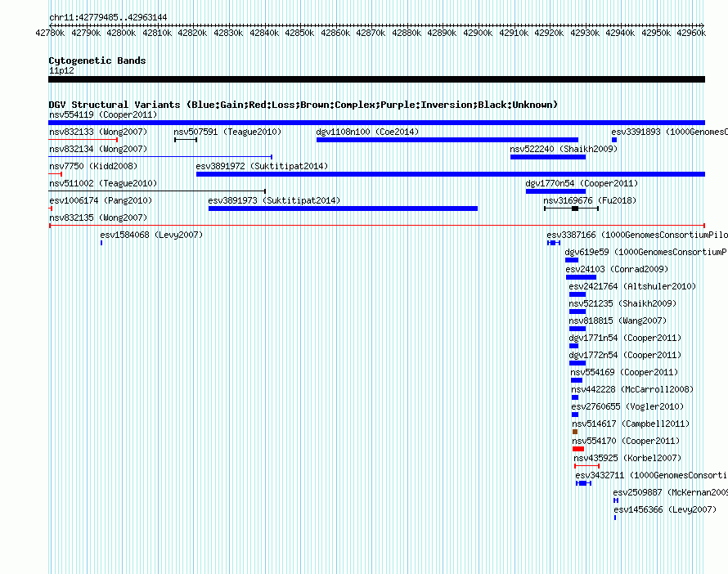Click the esv3891973 (Suktitipat2014) blue gain bar
This screenshot has width=728, height=574.
pyautogui.click(x=343, y=209)
